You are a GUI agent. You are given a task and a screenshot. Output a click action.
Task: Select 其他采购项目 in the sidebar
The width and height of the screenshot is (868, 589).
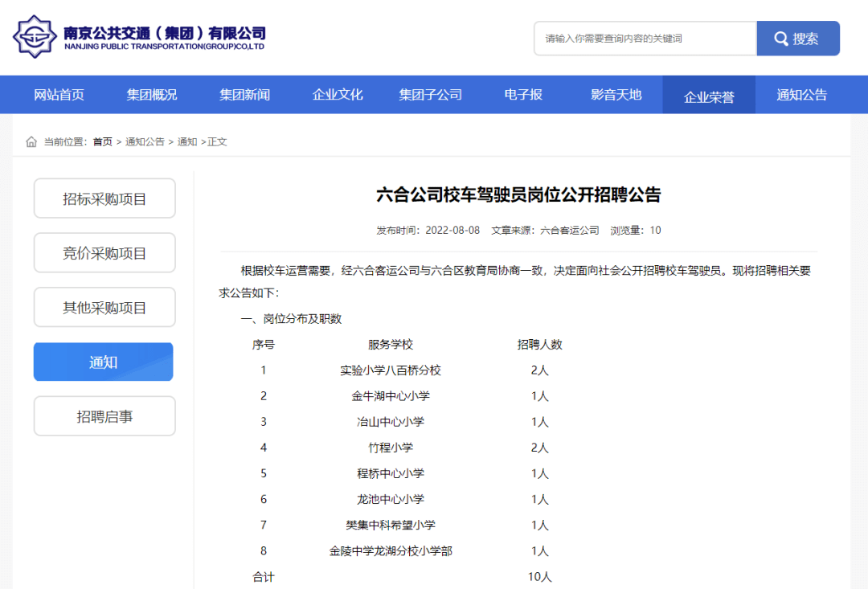[104, 307]
